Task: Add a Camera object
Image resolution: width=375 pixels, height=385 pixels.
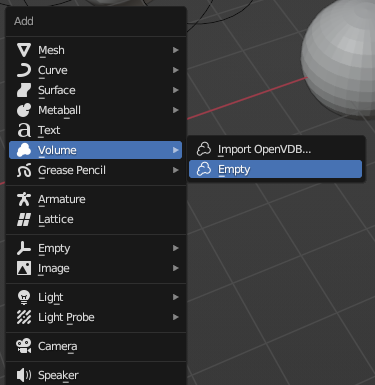Action: tap(96, 346)
